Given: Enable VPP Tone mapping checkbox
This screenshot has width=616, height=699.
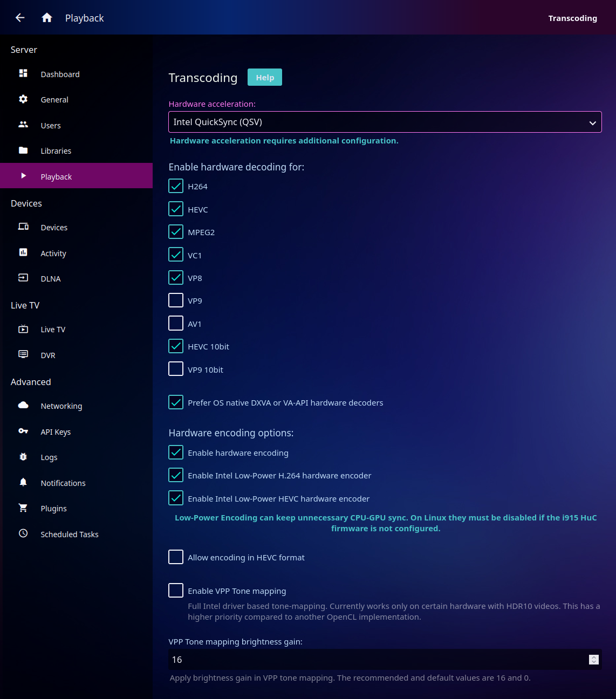Looking at the screenshot, I should coord(176,591).
